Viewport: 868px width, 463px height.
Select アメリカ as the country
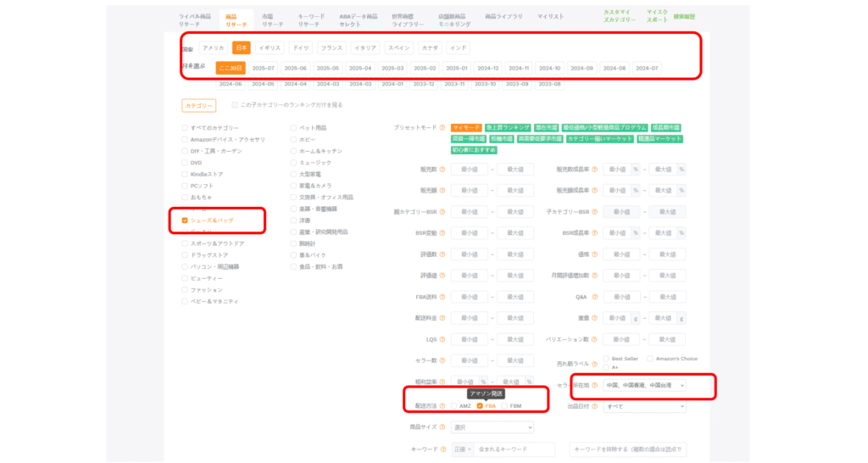(x=214, y=47)
